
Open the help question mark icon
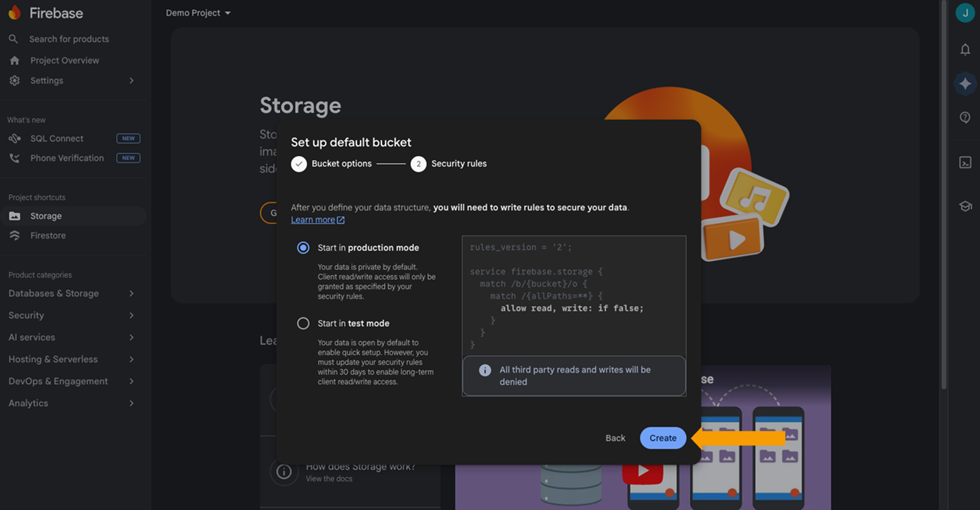tap(965, 117)
